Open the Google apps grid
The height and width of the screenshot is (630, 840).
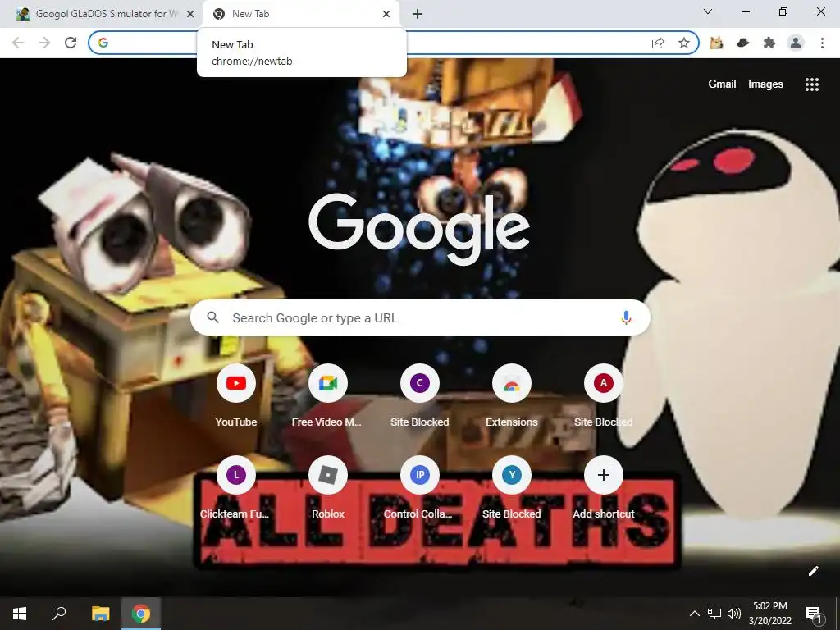(x=811, y=84)
